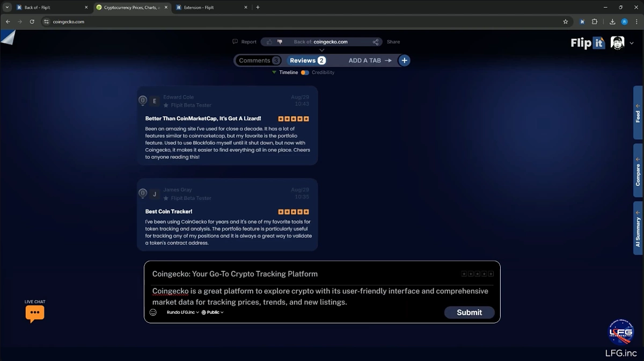Expand the Rundo LFG.inc account dropdown
The width and height of the screenshot is (644, 361).
[182, 312]
